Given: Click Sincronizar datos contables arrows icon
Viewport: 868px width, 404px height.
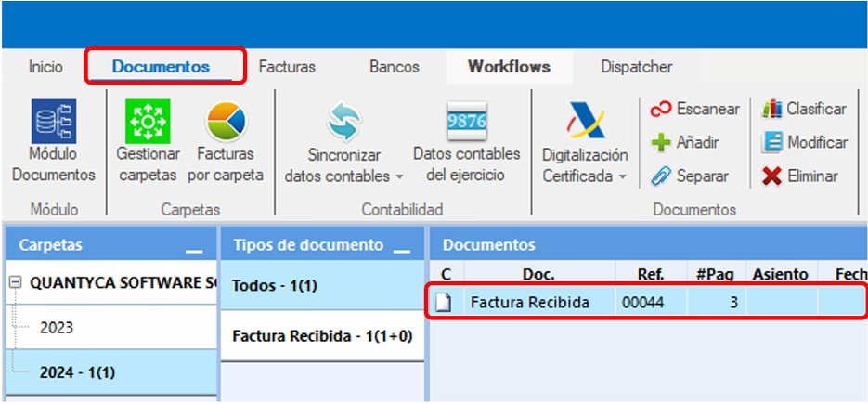Looking at the screenshot, I should (343, 122).
